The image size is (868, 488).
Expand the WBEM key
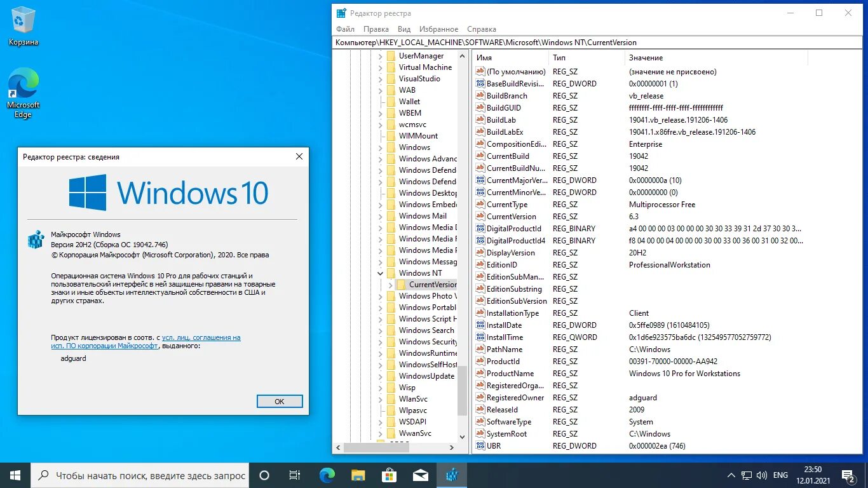[381, 113]
